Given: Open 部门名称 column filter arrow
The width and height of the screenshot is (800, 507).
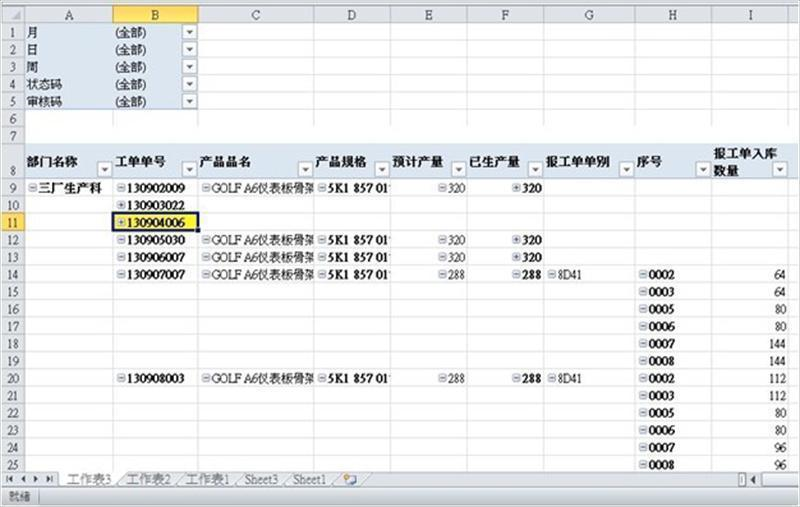Looking at the screenshot, I should pos(105,169).
